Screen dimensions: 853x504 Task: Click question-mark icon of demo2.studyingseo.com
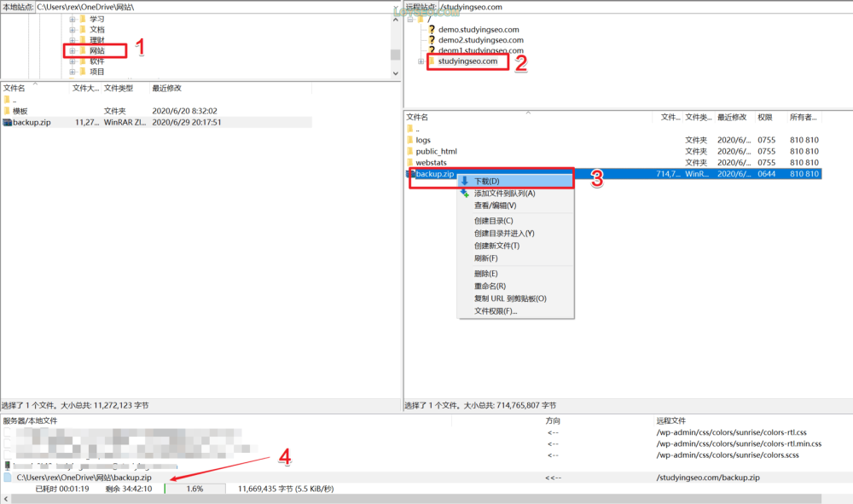pyautogui.click(x=432, y=40)
